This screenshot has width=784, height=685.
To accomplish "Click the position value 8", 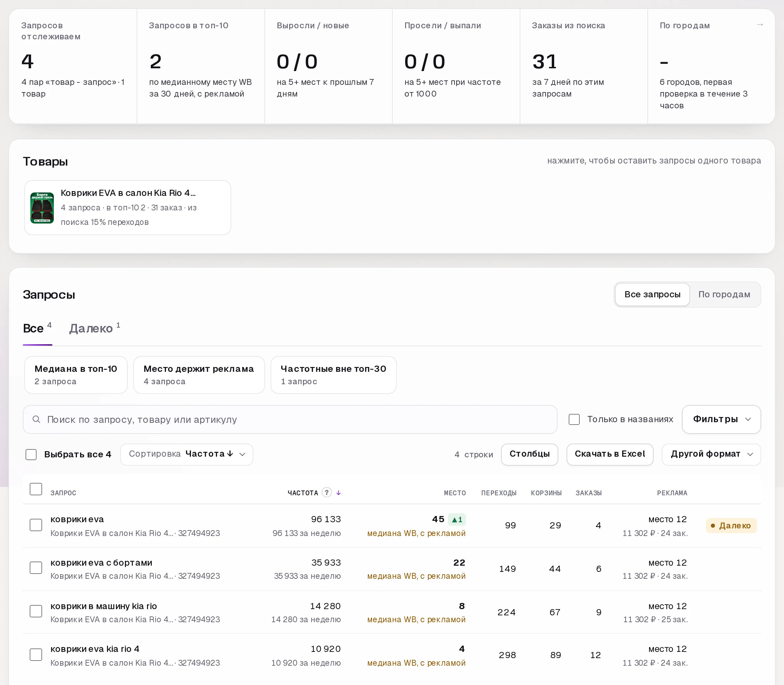I will 462,606.
